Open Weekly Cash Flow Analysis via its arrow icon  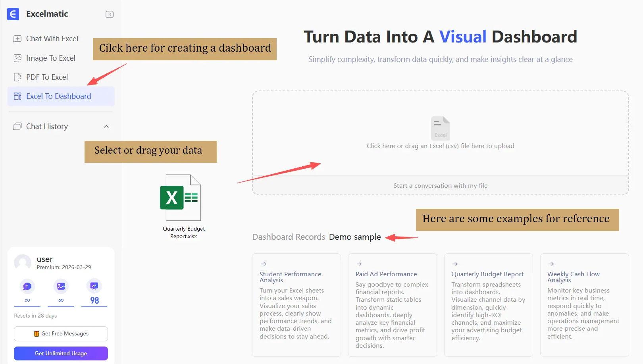point(551,264)
